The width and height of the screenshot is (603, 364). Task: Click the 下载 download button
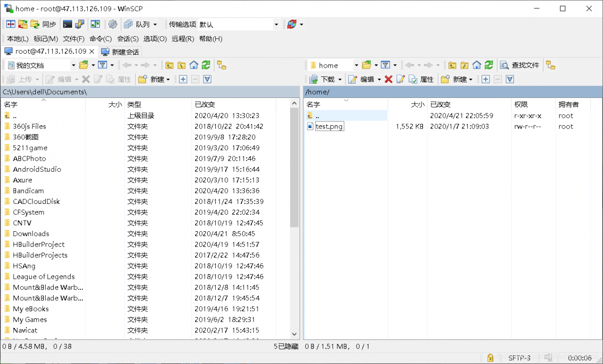(x=325, y=79)
